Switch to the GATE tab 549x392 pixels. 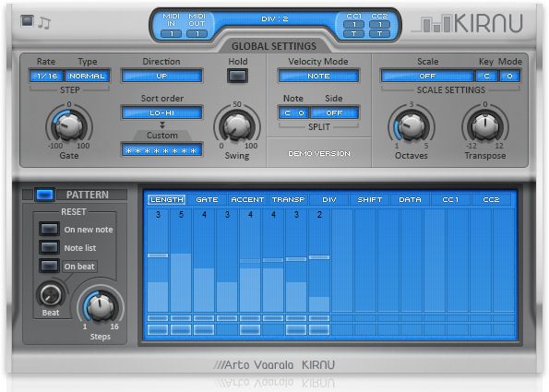pos(207,199)
